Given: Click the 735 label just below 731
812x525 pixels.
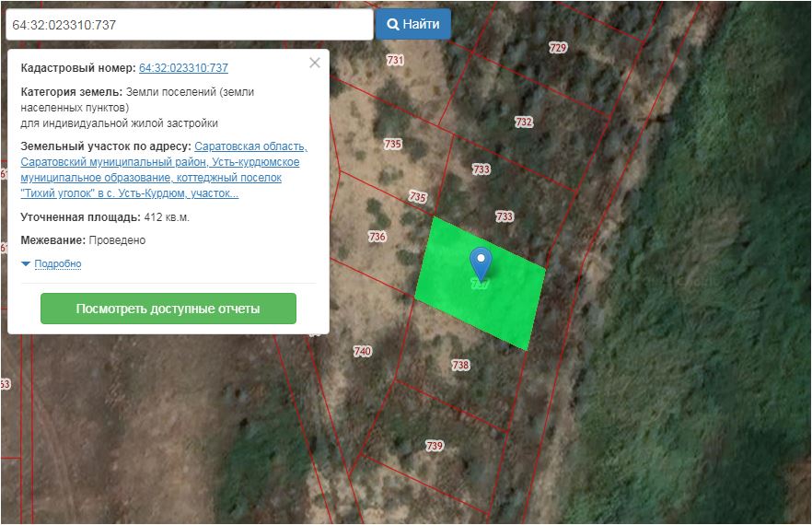Looking at the screenshot, I should pyautogui.click(x=393, y=145).
